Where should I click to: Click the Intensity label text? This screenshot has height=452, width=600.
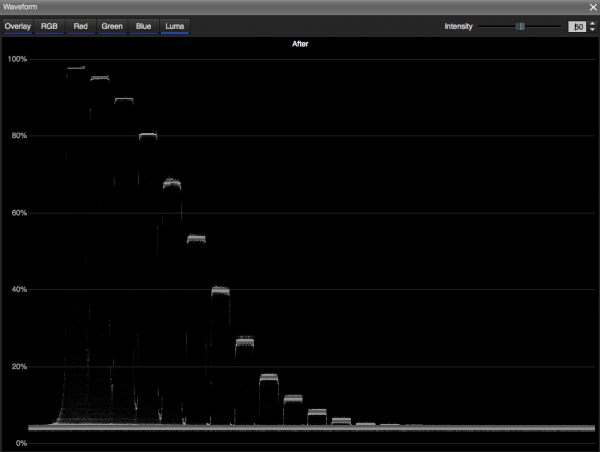pyautogui.click(x=458, y=26)
